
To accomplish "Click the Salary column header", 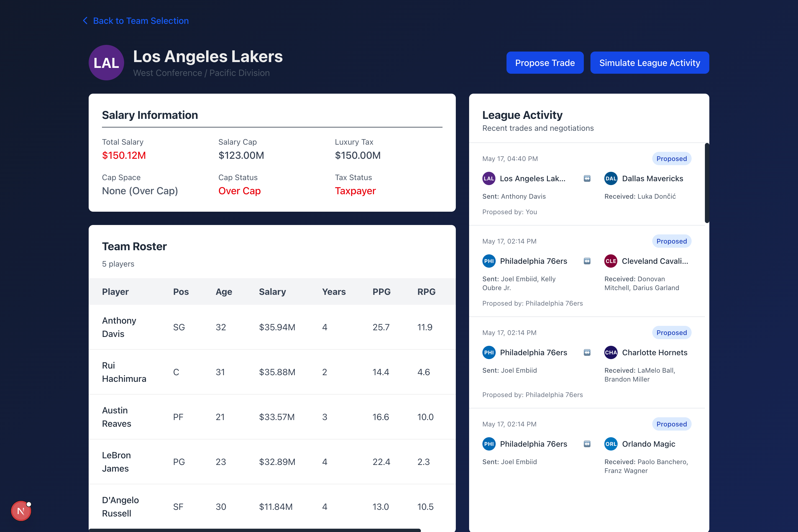I will [x=272, y=292].
